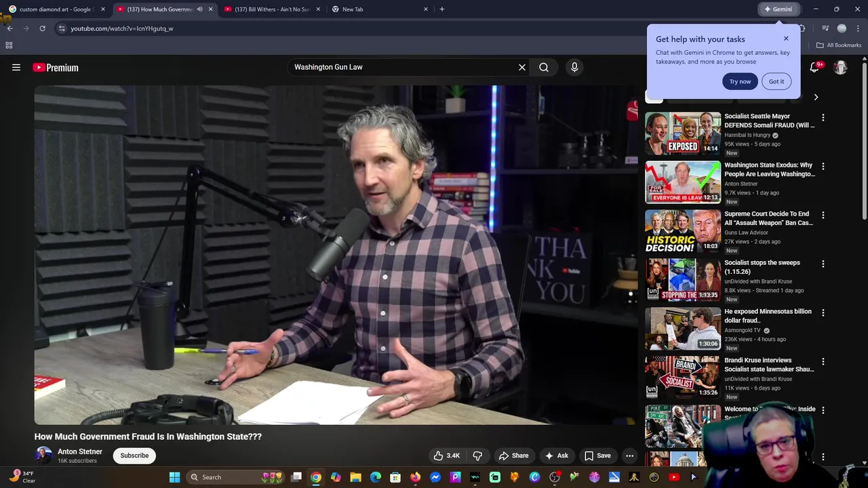Open the All Bookmarks folder
The image size is (868, 488).
pos(838,45)
